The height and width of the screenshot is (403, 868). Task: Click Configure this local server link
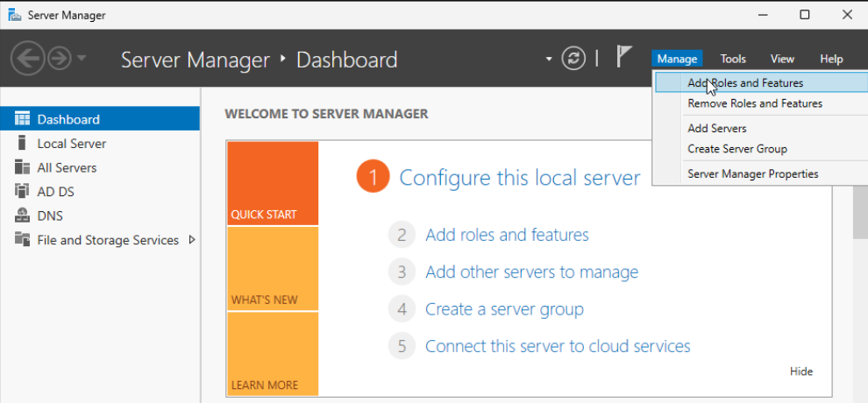pyautogui.click(x=520, y=178)
